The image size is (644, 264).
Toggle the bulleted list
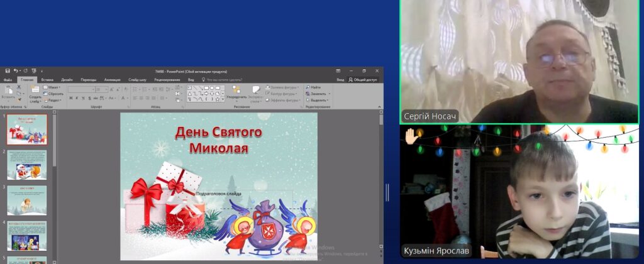(135, 89)
